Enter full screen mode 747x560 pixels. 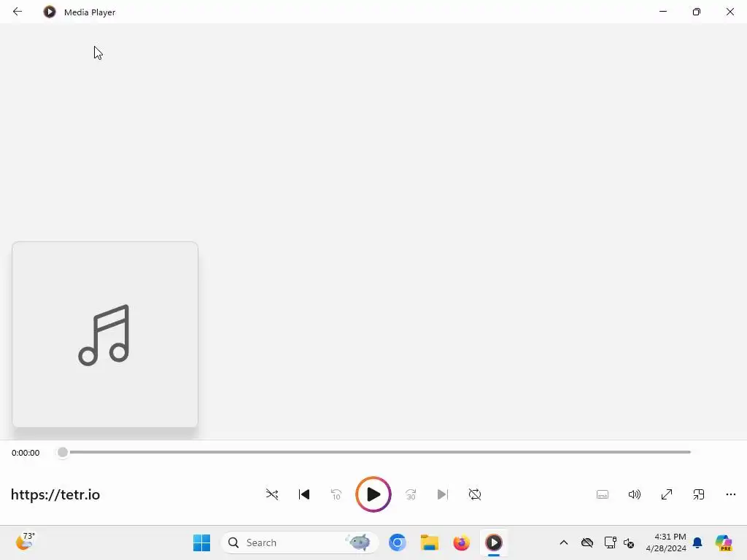pyautogui.click(x=667, y=494)
